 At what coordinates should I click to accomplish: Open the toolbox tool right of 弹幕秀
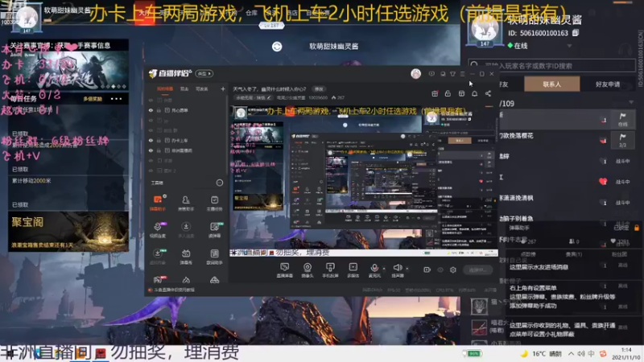[214, 256]
